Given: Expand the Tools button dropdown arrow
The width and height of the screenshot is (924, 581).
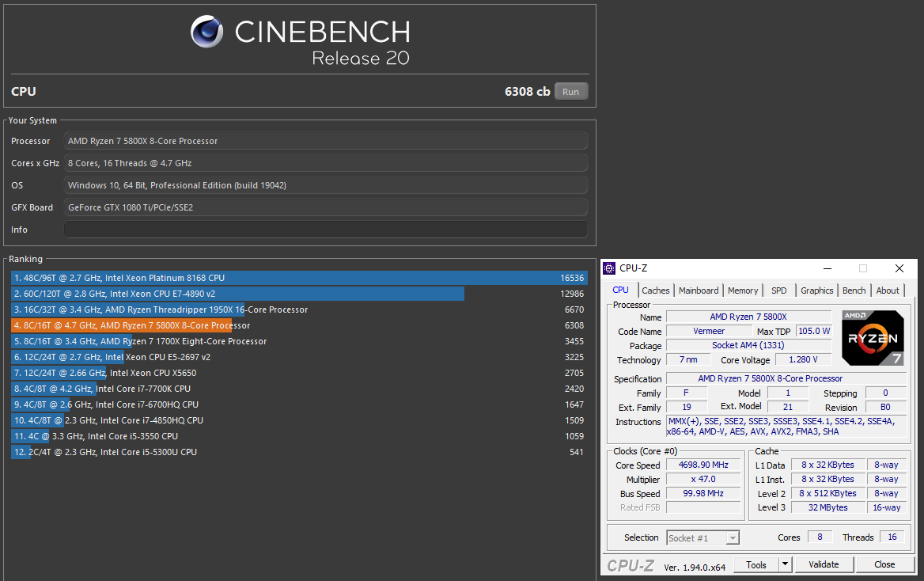Looking at the screenshot, I should click(785, 564).
